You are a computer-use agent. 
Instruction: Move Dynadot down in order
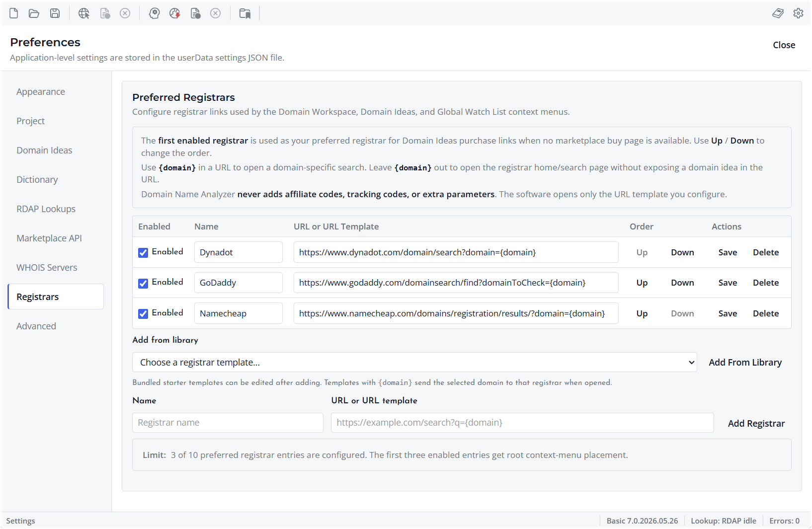click(x=682, y=253)
